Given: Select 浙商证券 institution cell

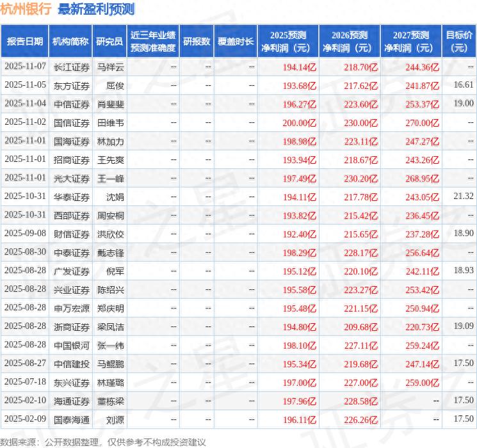Looking at the screenshot, I should [x=72, y=326].
